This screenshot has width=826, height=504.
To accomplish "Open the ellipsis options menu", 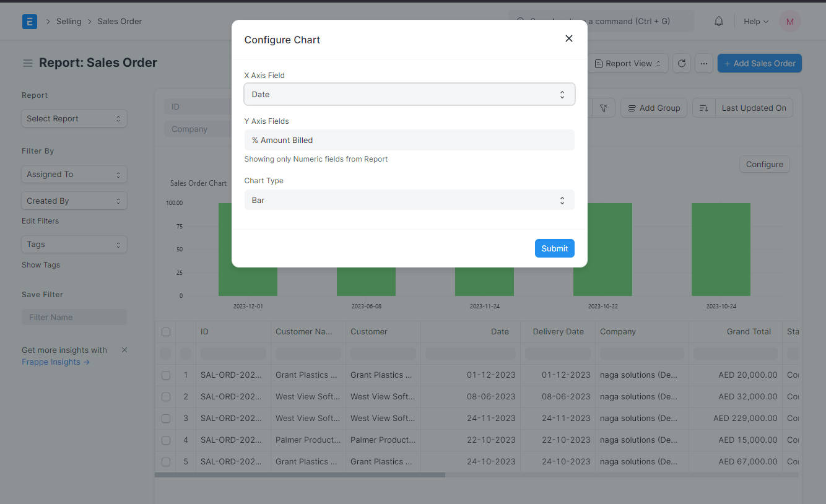I will click(704, 63).
